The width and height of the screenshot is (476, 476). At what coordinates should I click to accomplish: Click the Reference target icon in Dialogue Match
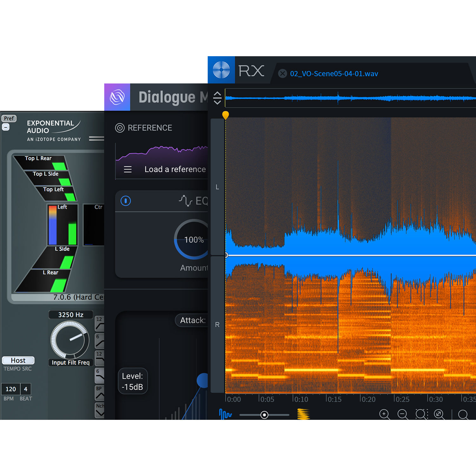[x=120, y=128]
